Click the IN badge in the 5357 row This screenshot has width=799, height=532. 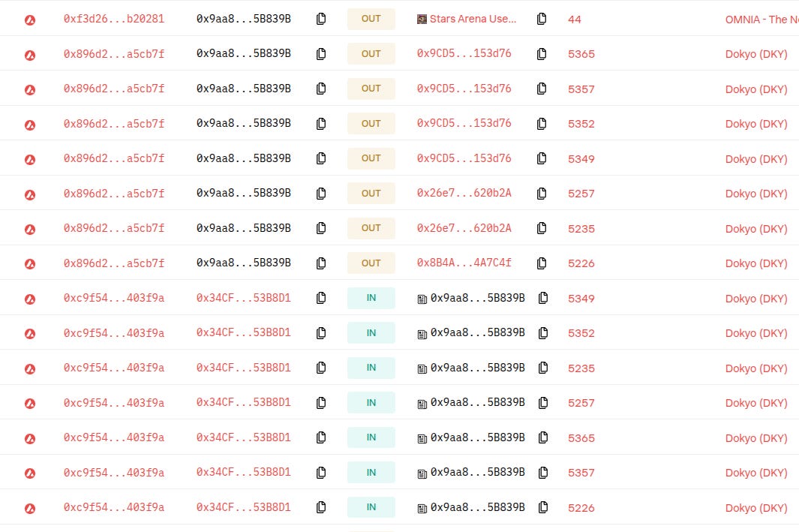coord(371,473)
